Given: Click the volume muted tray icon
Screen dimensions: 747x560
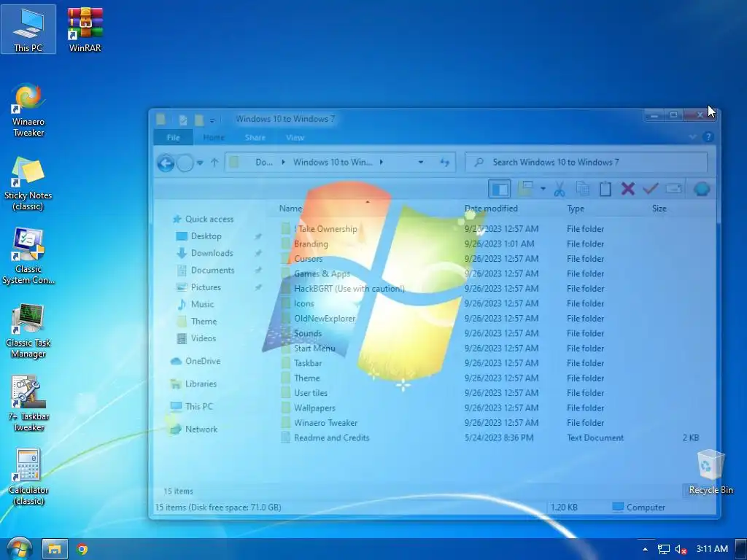Looking at the screenshot, I should (x=681, y=549).
